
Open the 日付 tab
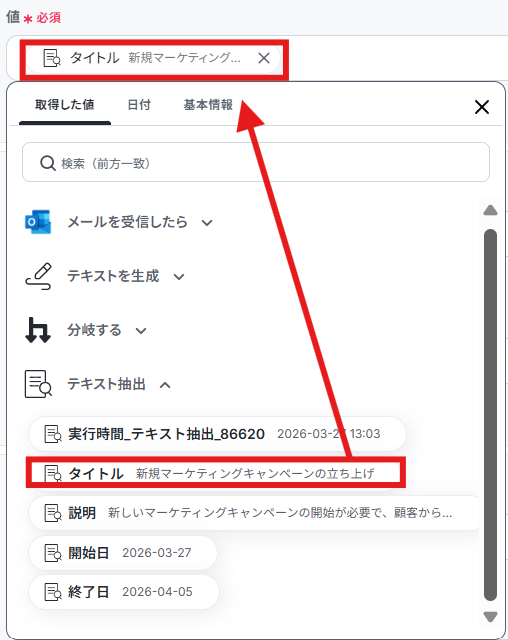click(139, 105)
